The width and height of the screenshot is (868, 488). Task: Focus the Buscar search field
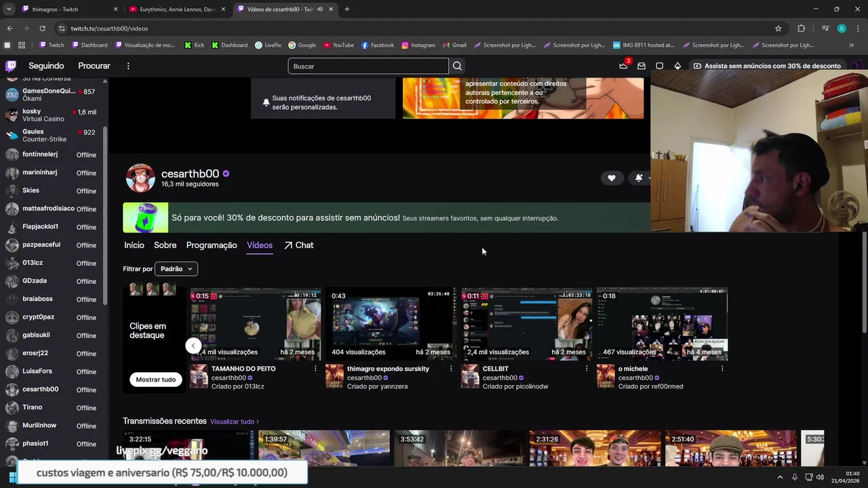[368, 66]
